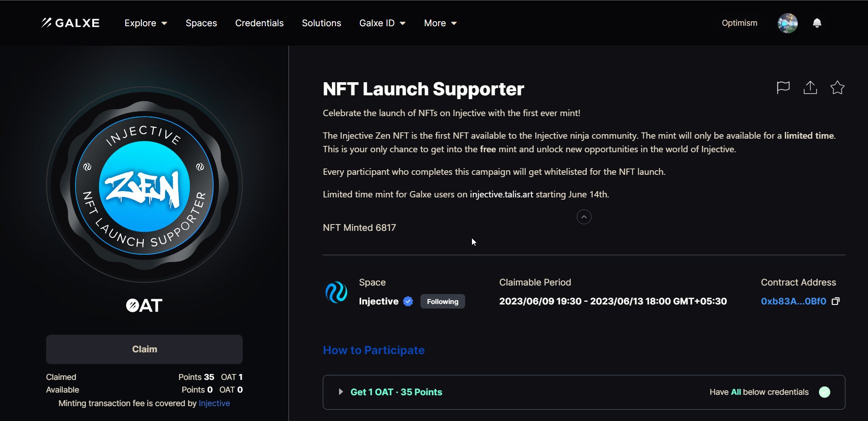Viewport: 868px width, 421px height.
Task: Click the NFT Minted 6817 text
Action: (359, 228)
